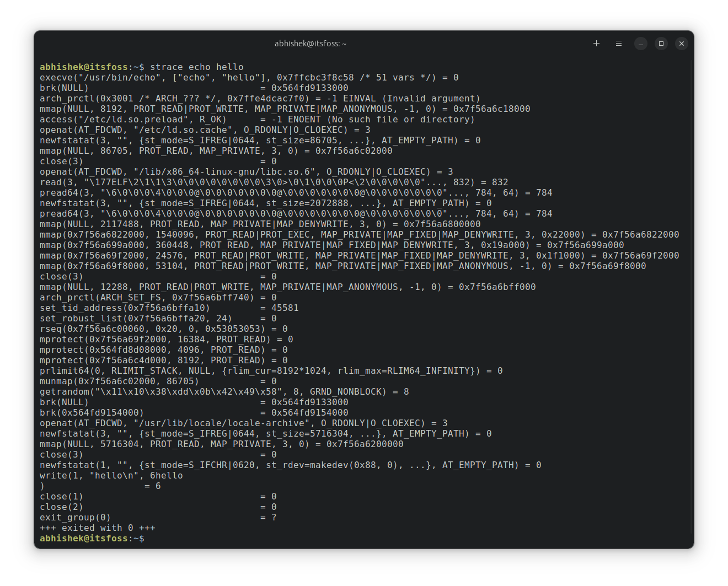Click the prlimit64 RLIMIT_STACK line

271,371
